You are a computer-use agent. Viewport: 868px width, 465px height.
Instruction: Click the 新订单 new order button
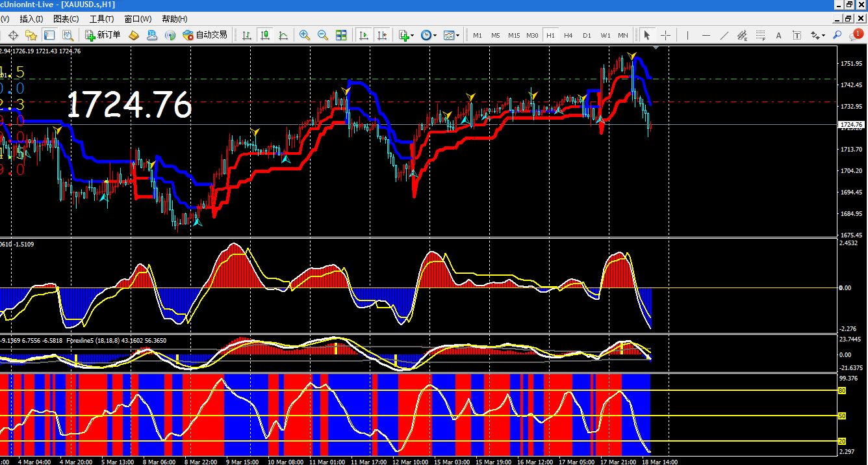click(x=103, y=35)
